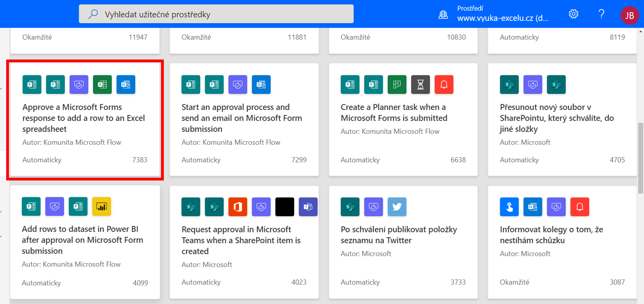Click the globe icon next to the environment name
644x304 pixels.
pos(443,15)
